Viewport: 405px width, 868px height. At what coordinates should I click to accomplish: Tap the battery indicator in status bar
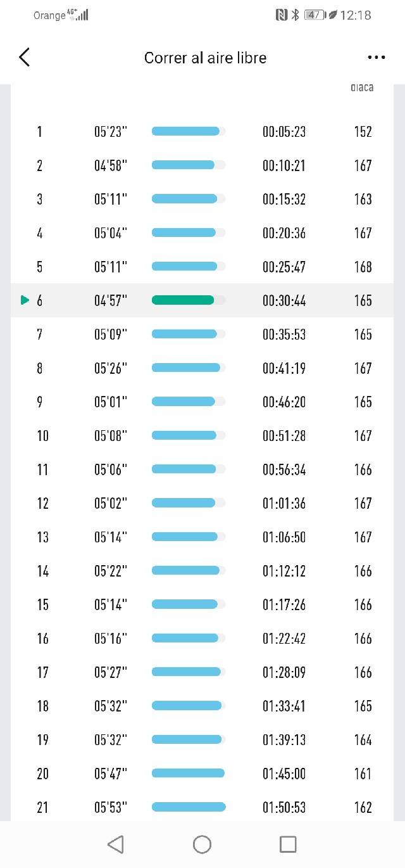(x=315, y=15)
